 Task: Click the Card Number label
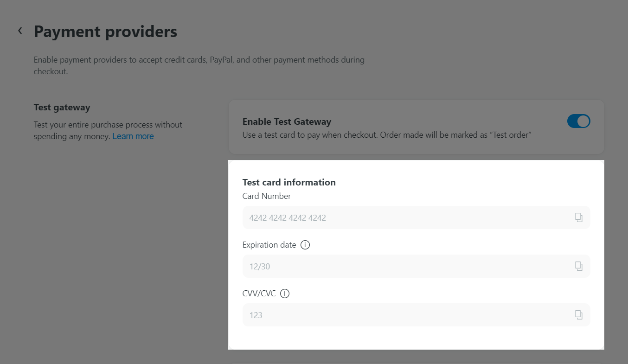coord(267,196)
